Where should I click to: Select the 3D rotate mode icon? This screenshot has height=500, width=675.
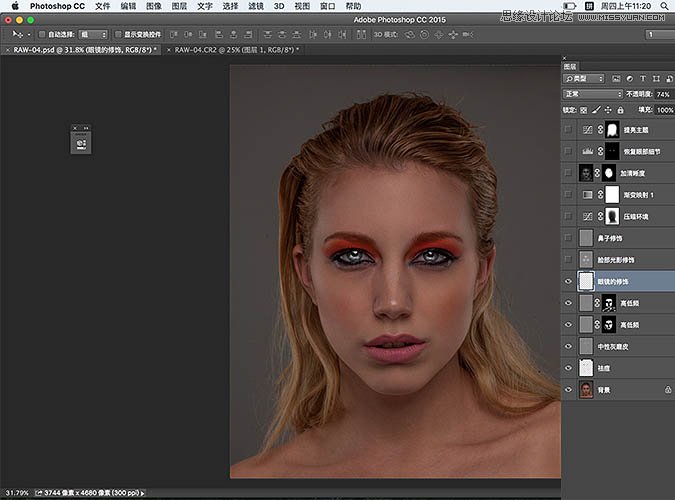click(409, 34)
